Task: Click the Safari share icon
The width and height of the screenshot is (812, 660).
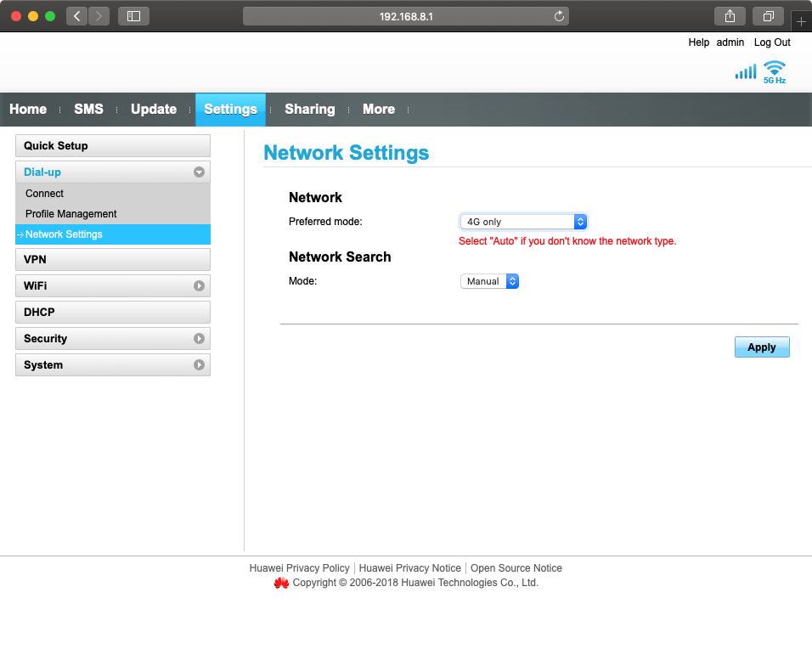Action: 730,16
